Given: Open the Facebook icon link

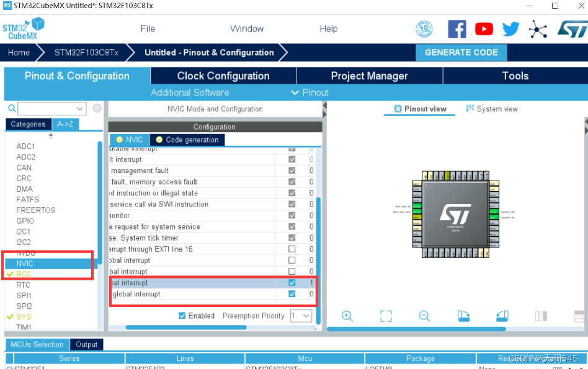Looking at the screenshot, I should 457,29.
